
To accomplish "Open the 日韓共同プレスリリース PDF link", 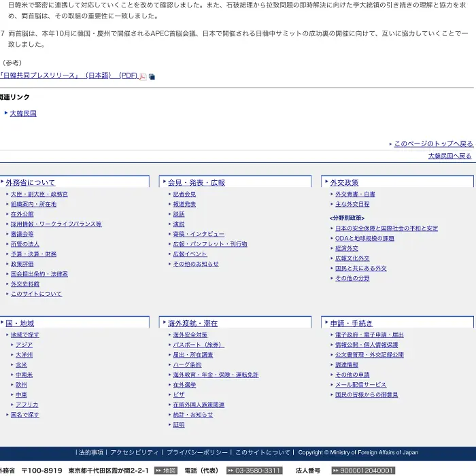I will click(x=69, y=75).
